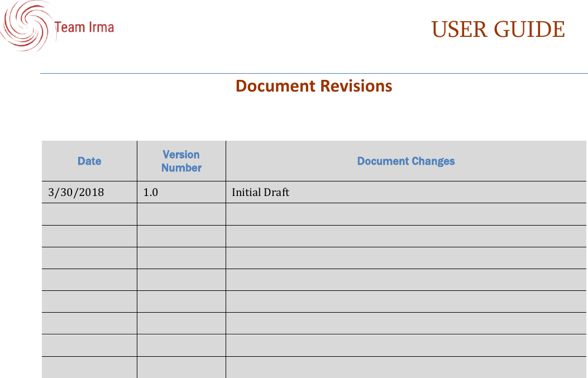Select the date 3/30/2018 cell
588x378 pixels.
[x=75, y=192]
